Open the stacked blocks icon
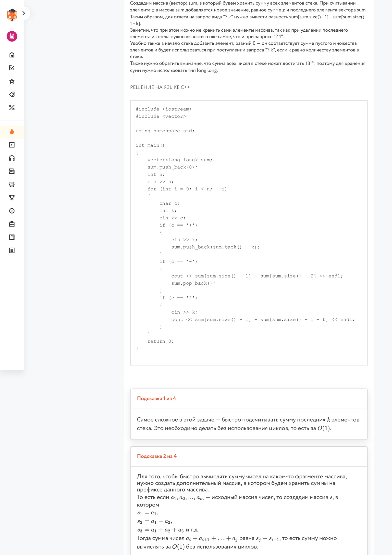The height and width of the screenshot is (555, 392). (12, 171)
